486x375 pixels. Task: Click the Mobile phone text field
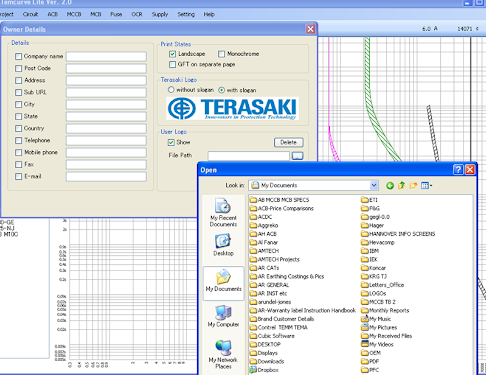[106, 152]
